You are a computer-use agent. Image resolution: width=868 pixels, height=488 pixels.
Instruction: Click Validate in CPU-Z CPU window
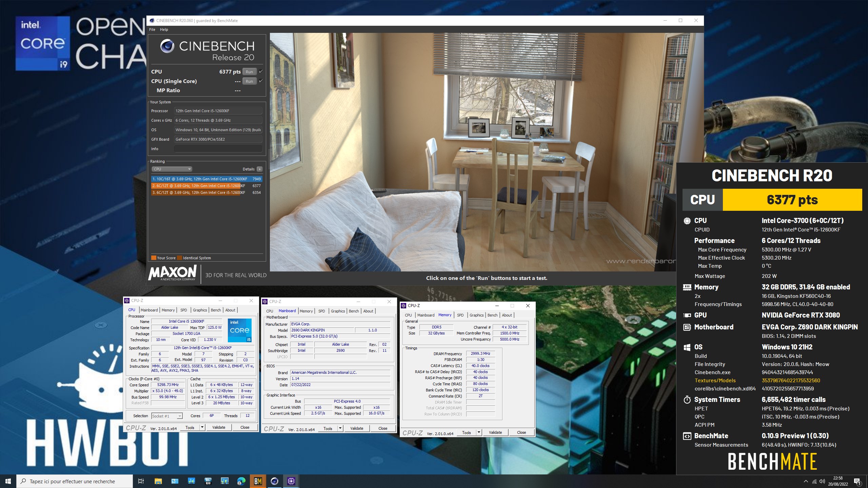coord(219,427)
